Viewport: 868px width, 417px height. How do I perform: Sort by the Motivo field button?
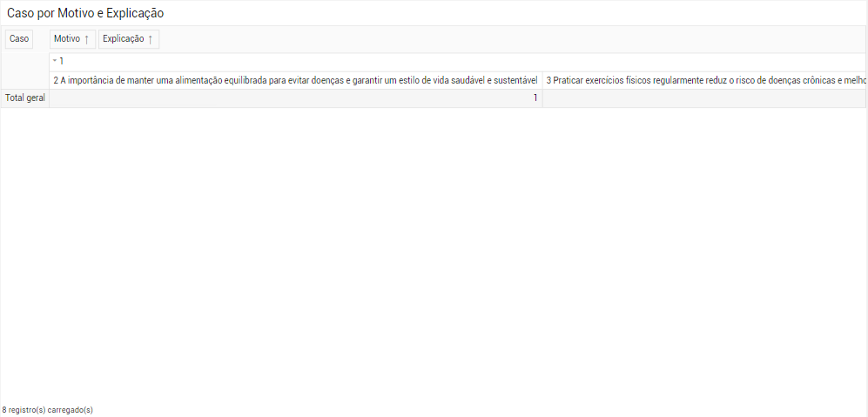tap(72, 39)
